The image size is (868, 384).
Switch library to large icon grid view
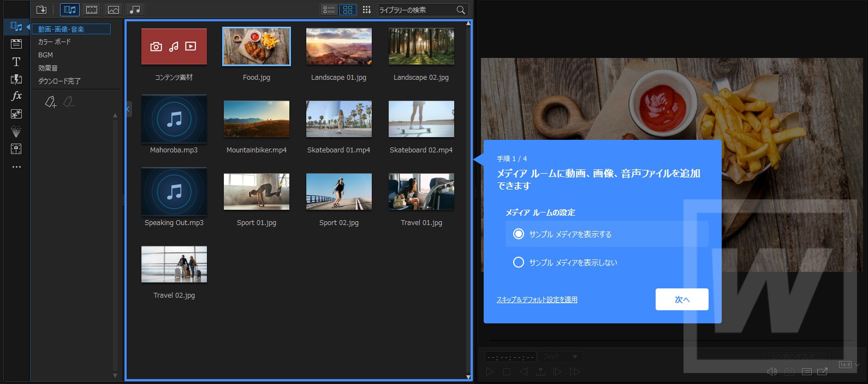348,9
